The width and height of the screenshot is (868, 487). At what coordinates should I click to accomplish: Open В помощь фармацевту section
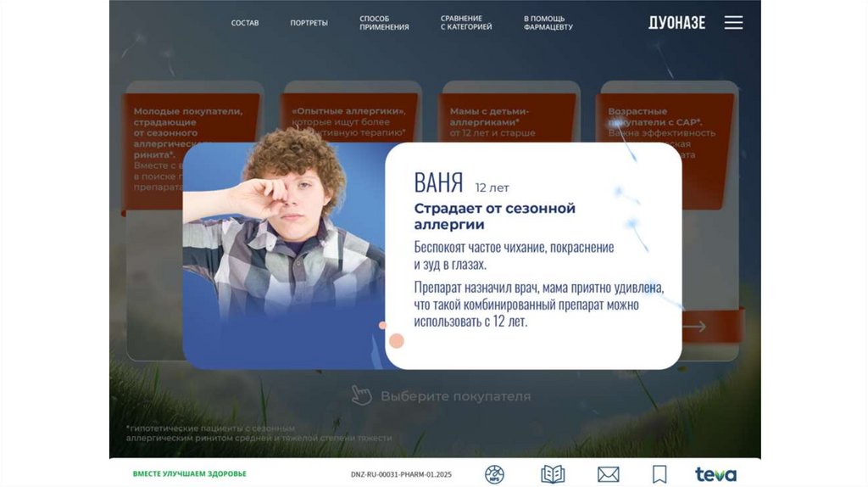pyautogui.click(x=548, y=23)
